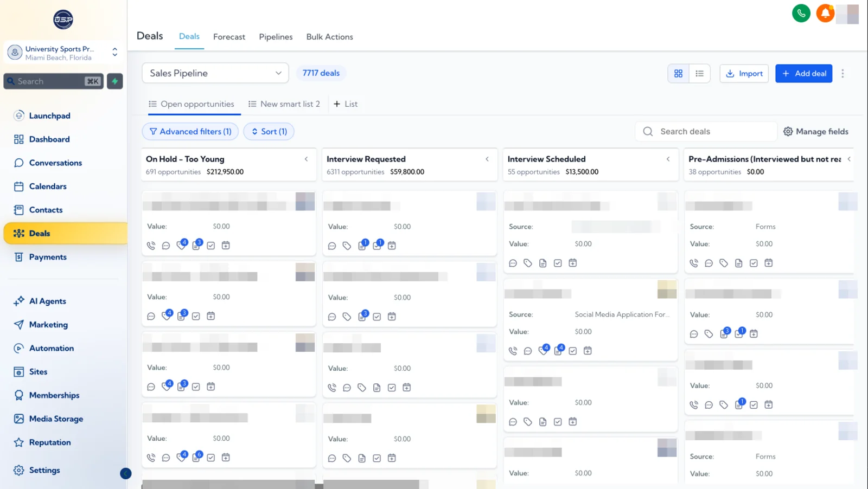Click the 7717 deals count badge

[321, 73]
